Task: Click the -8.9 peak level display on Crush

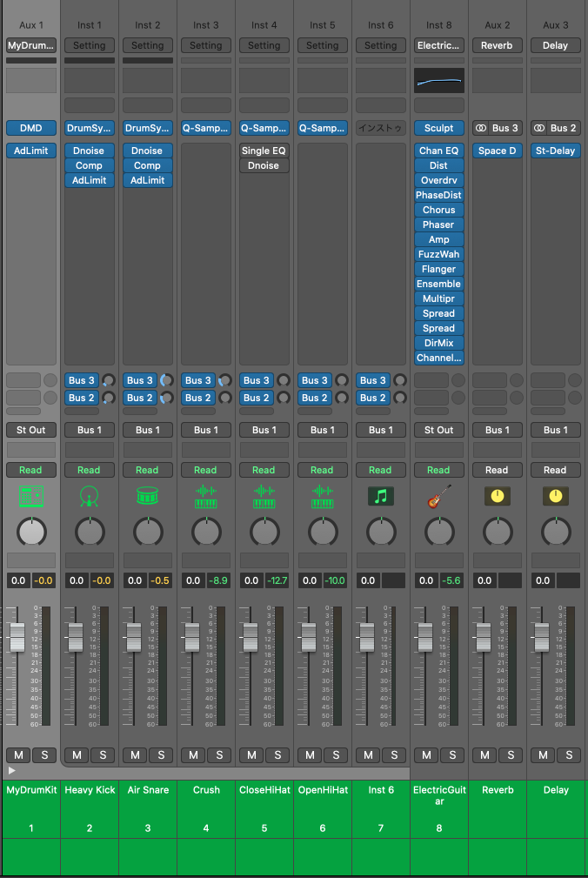Action: pos(218,580)
